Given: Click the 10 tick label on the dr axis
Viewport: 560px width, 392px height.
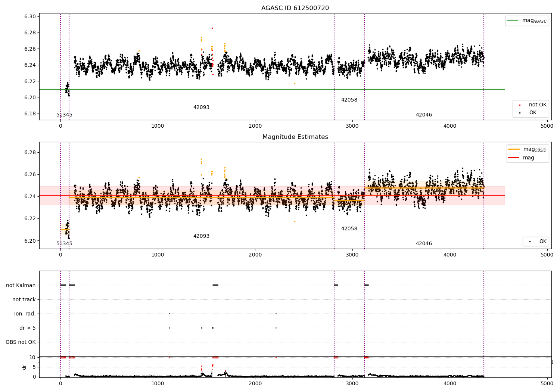Looking at the screenshot, I should coord(32,357).
